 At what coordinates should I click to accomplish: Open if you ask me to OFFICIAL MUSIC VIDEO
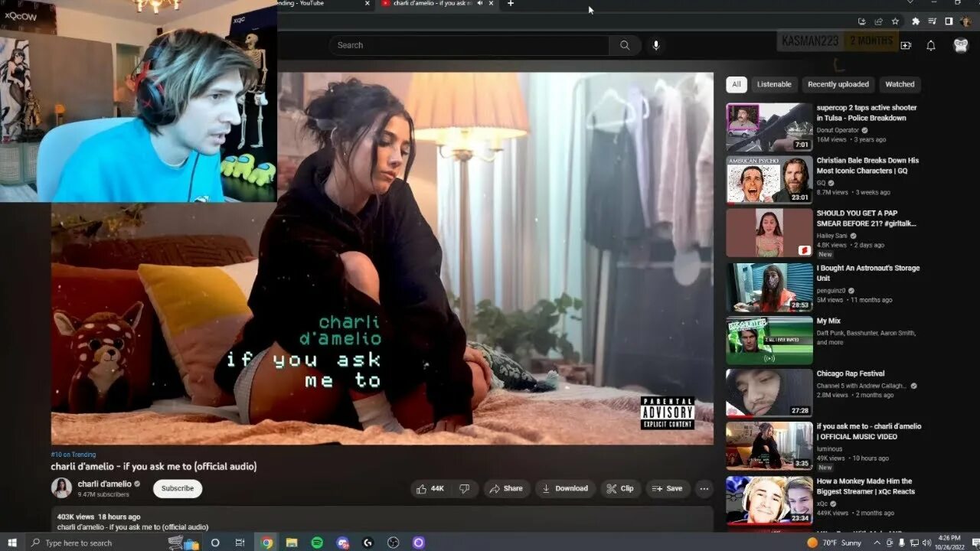click(769, 446)
